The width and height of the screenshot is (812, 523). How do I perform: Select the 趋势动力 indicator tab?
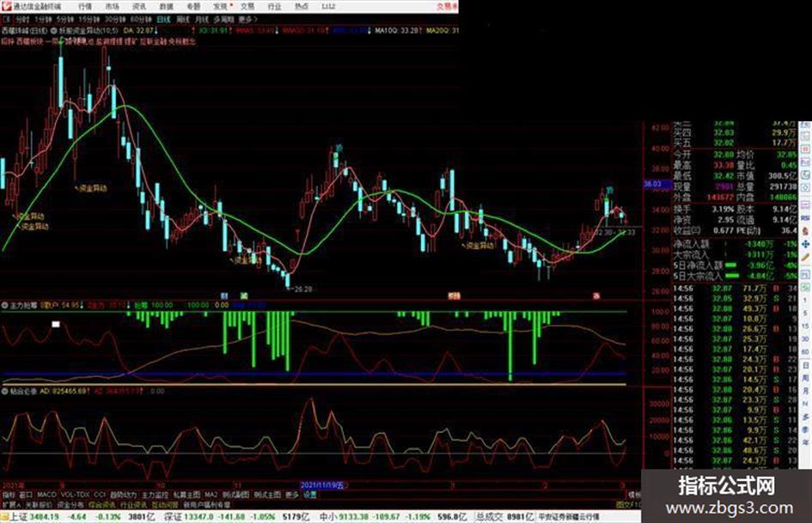point(123,495)
